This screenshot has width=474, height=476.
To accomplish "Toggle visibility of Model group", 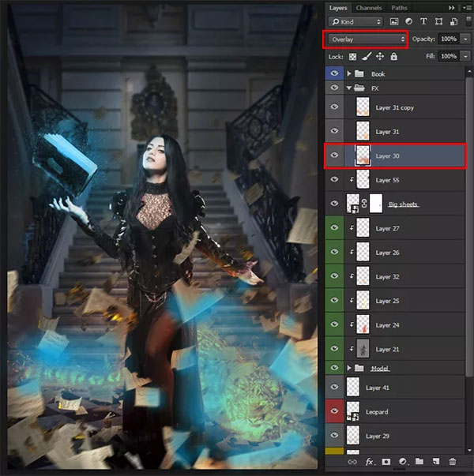I will 334,368.
